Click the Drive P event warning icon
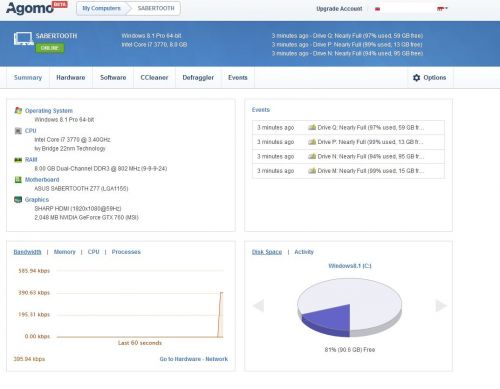This screenshot has width=500, height=389. click(x=312, y=142)
